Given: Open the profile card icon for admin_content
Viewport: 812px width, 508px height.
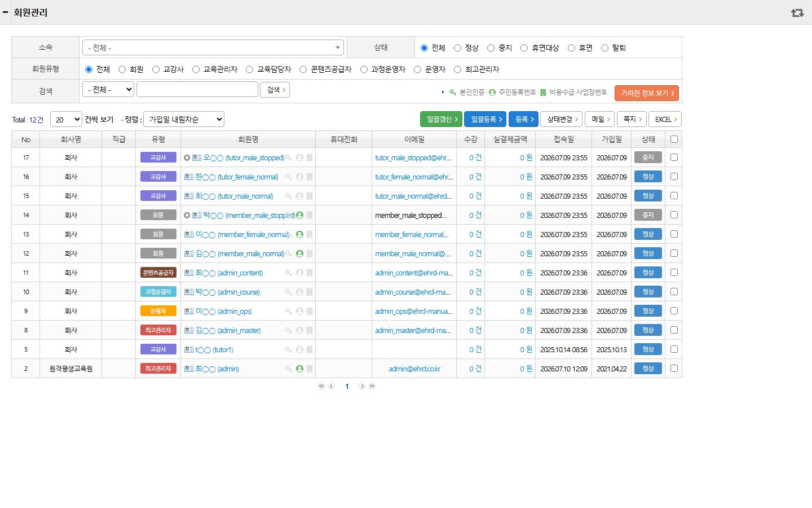Looking at the screenshot, I should pyautogui.click(x=189, y=273).
